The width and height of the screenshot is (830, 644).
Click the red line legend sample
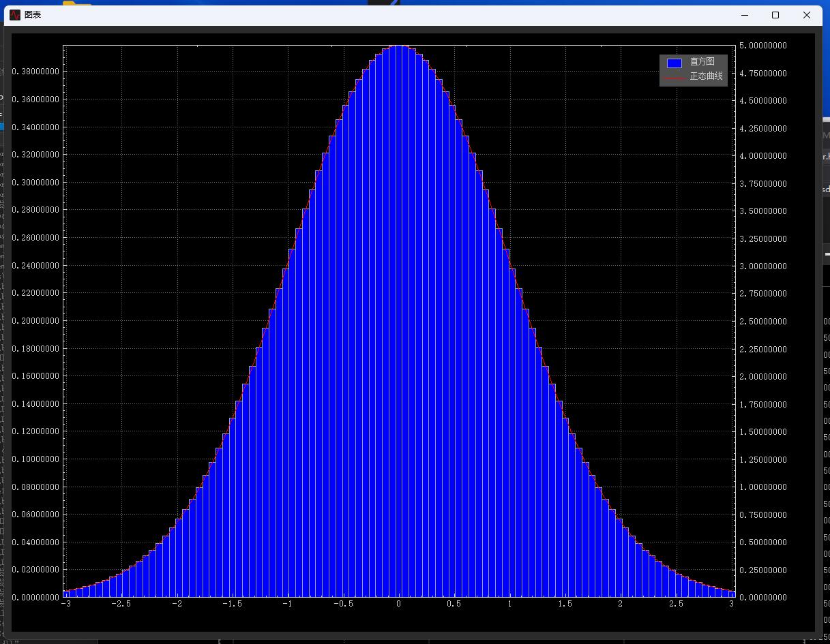click(x=675, y=78)
